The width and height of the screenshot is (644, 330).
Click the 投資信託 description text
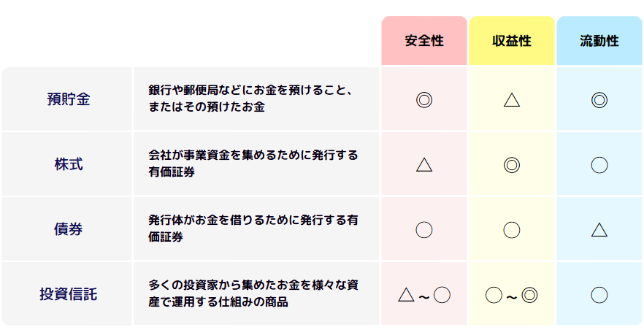click(x=253, y=294)
